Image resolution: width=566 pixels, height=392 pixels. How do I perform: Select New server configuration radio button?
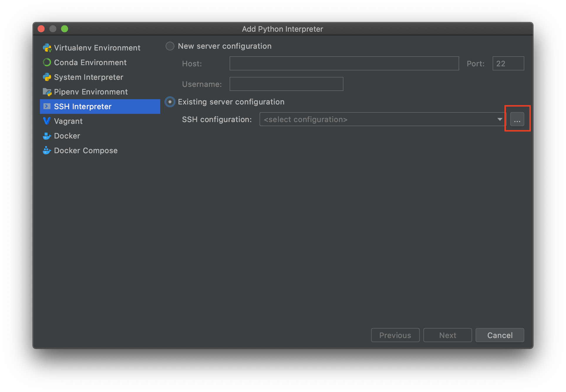click(170, 46)
